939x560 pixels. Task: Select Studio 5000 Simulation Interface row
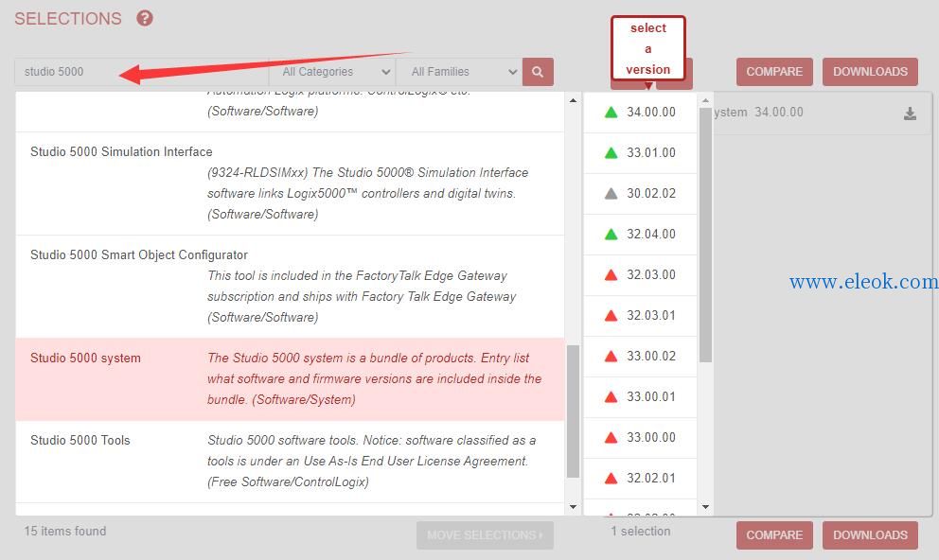pos(290,184)
